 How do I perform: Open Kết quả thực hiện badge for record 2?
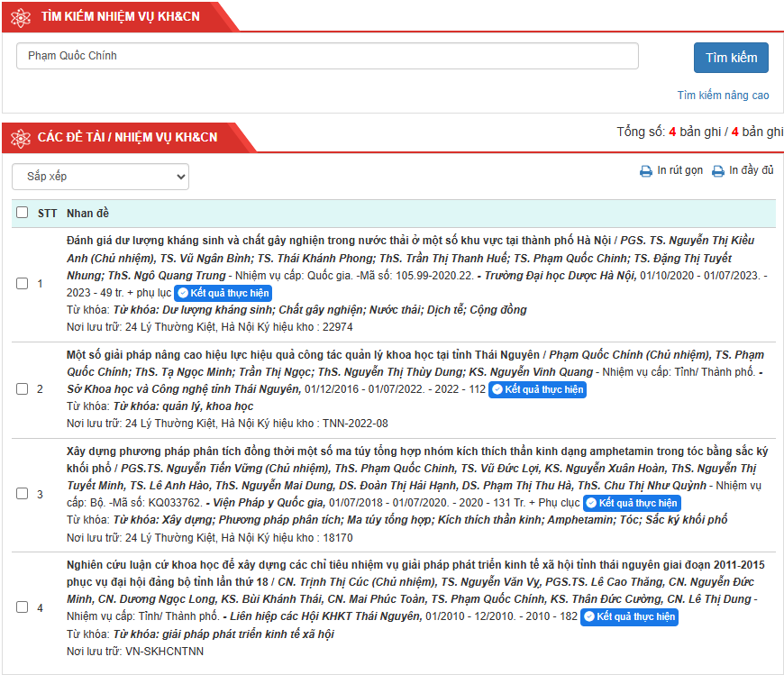click(537, 389)
